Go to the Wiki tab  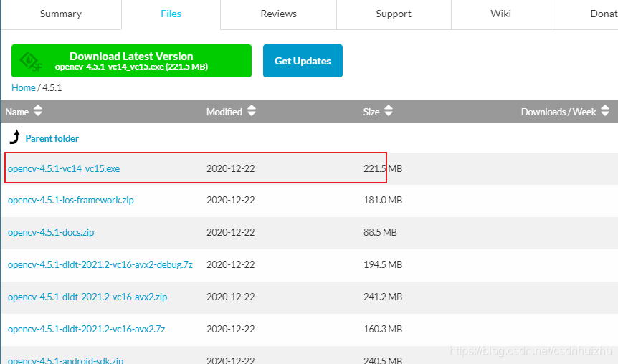click(500, 14)
